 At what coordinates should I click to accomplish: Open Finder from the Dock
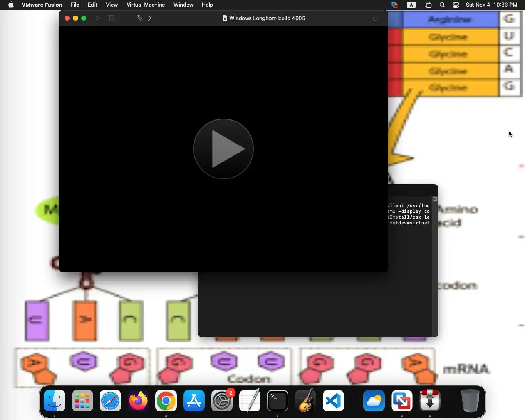point(55,401)
